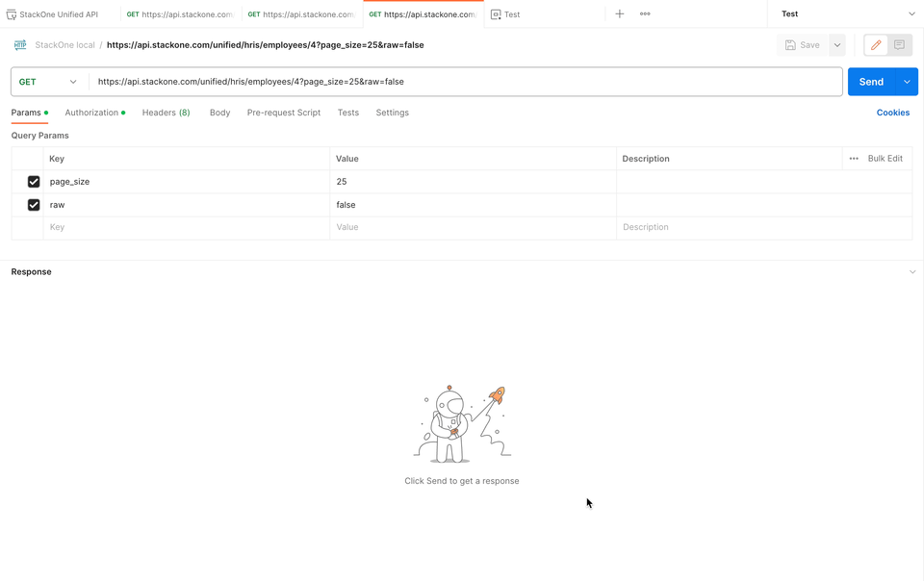Open the params table three-dots options
The width and height of the screenshot is (924, 581).
tap(854, 159)
